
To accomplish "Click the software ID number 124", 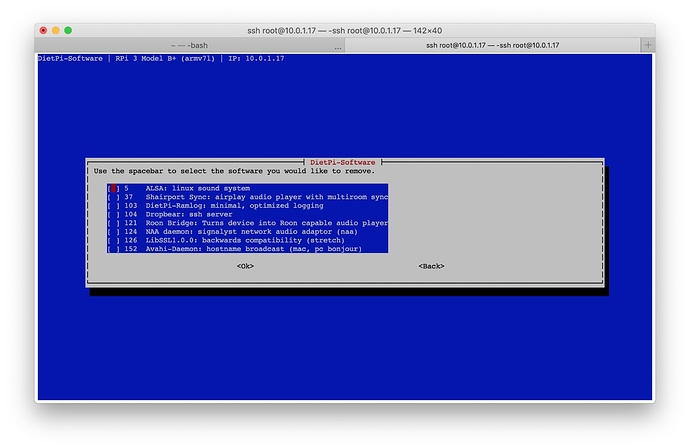I will click(x=131, y=231).
